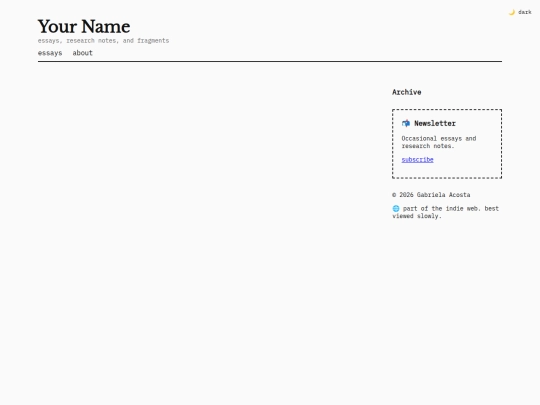
Task: Click the Newsletter heading text
Action: coord(435,123)
